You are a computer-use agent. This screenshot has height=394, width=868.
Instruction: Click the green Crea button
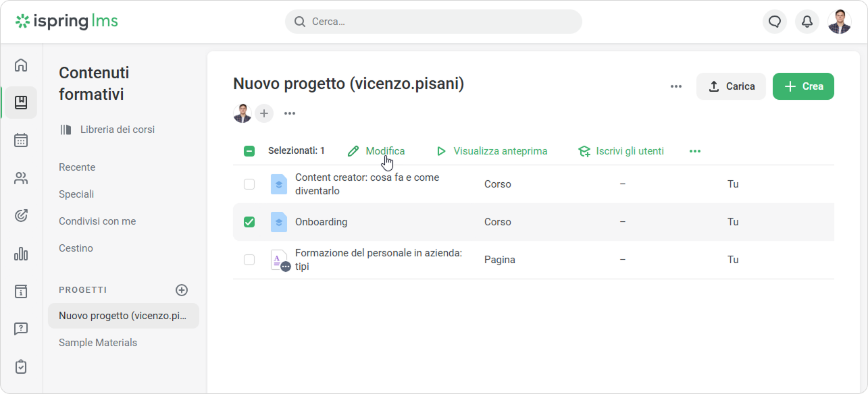tap(803, 86)
